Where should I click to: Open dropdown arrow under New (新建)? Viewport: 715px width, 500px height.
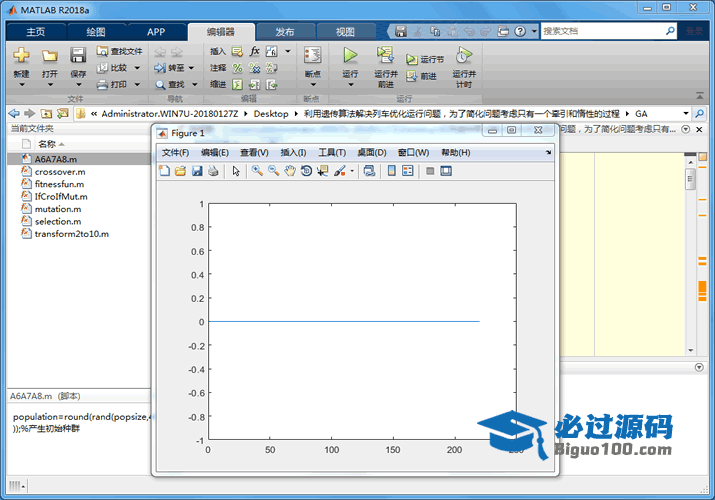click(21, 85)
